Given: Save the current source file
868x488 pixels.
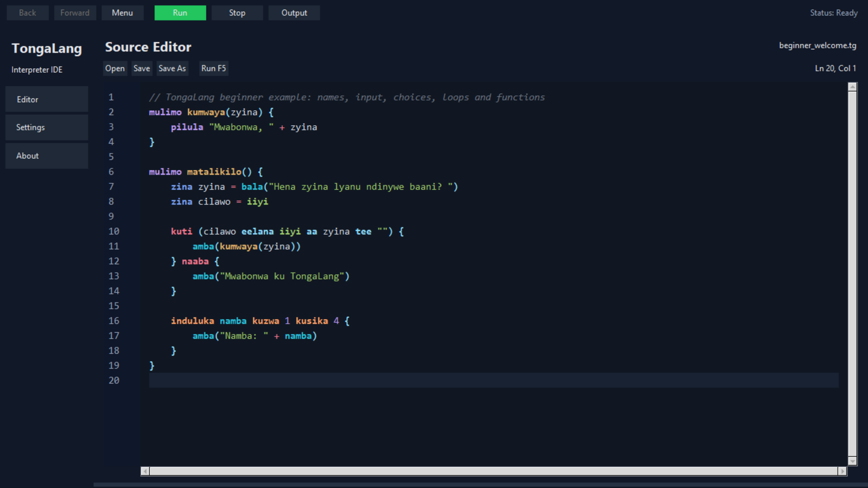Looking at the screenshot, I should (x=142, y=68).
